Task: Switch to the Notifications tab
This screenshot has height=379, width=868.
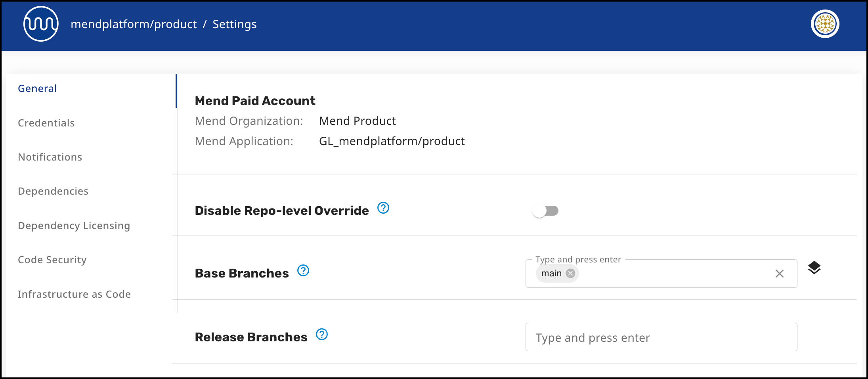Action: [50, 157]
